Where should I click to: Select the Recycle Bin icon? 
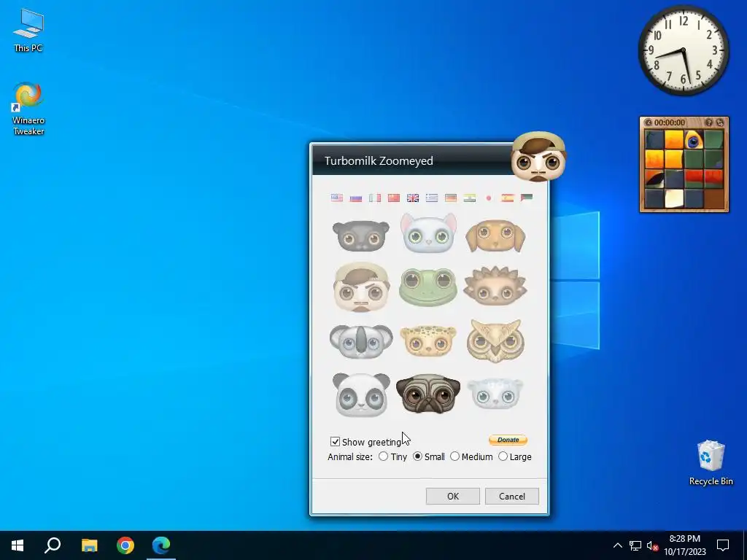[711, 463]
